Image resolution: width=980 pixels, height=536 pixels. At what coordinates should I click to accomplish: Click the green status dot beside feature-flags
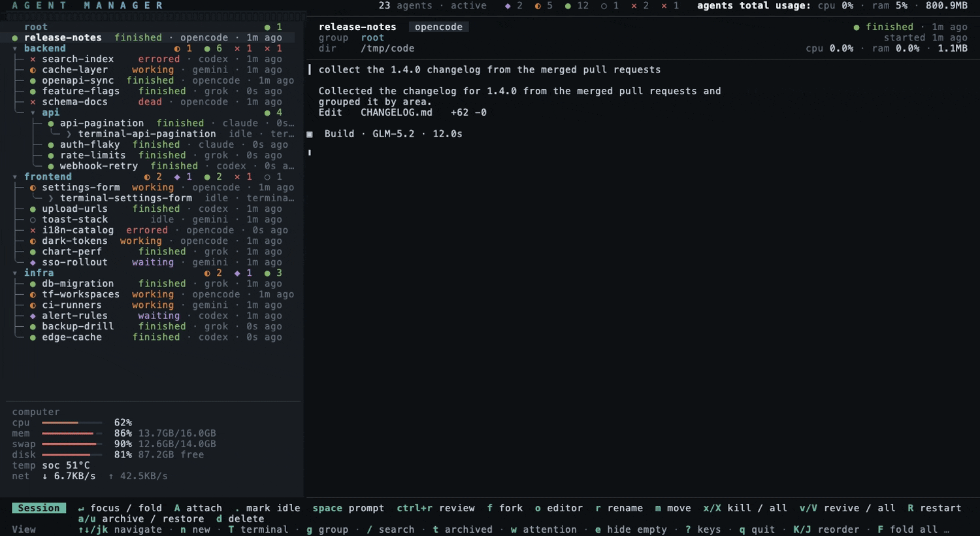coord(33,92)
